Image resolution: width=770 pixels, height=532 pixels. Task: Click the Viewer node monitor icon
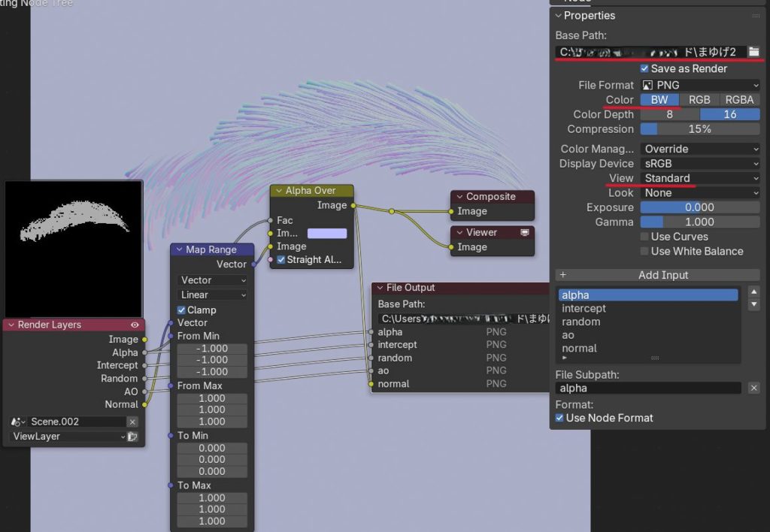[526, 233]
